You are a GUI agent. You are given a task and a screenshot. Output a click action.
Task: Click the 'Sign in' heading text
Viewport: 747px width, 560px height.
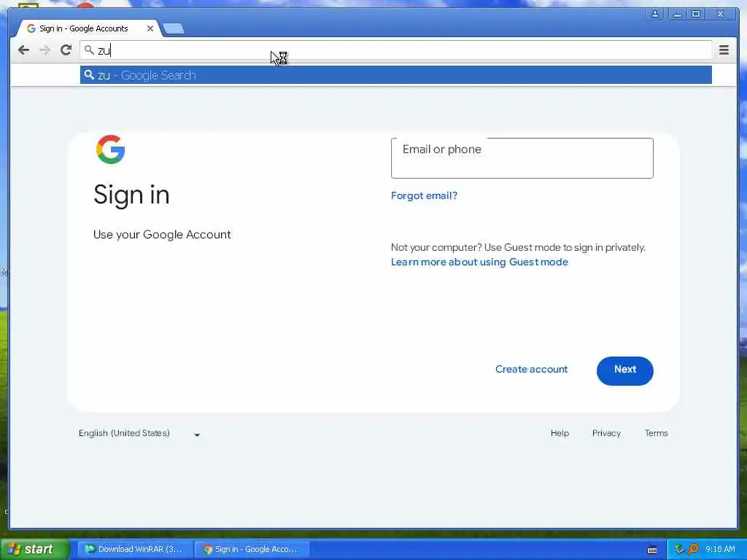pyautogui.click(x=131, y=195)
